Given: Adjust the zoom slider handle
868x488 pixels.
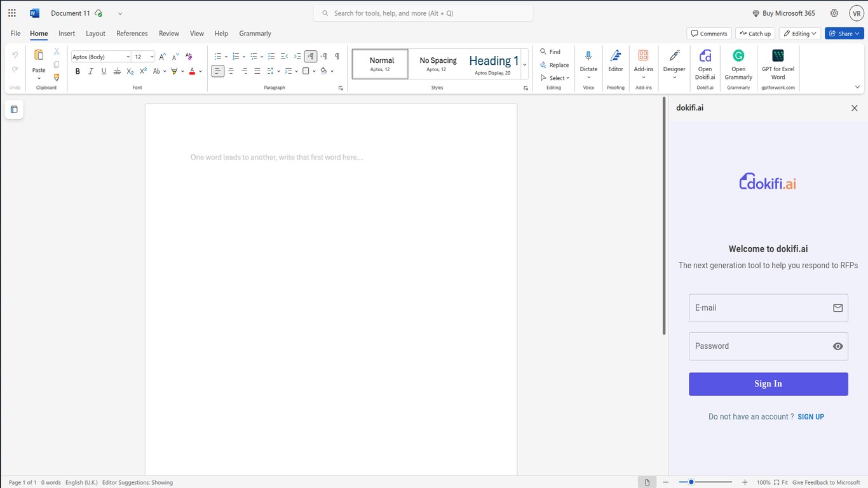Looking at the screenshot, I should point(691,482).
